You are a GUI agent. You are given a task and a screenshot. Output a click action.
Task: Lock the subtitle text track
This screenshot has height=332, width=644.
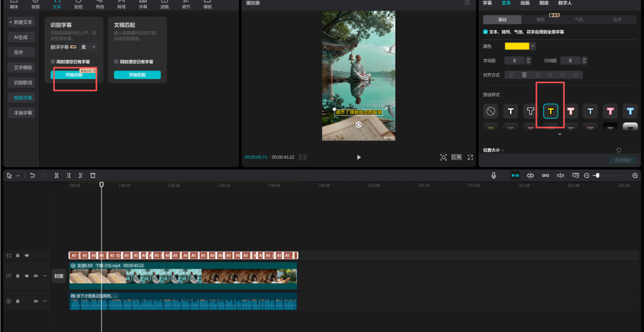coord(18,256)
